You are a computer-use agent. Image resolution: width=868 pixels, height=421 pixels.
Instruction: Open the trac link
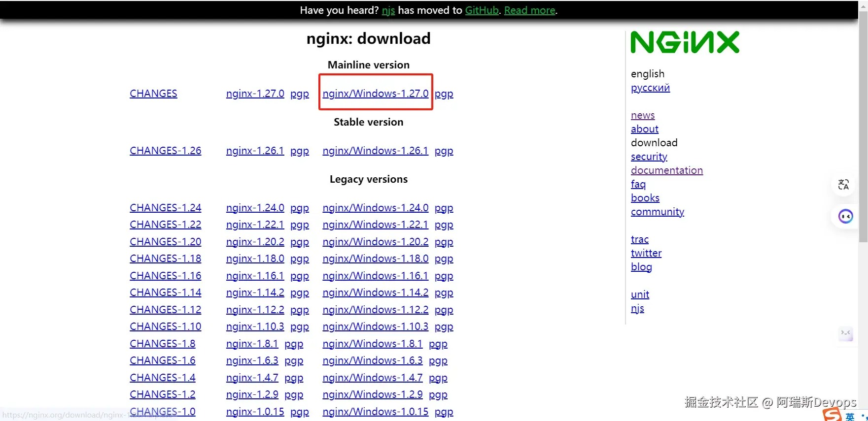(x=640, y=239)
